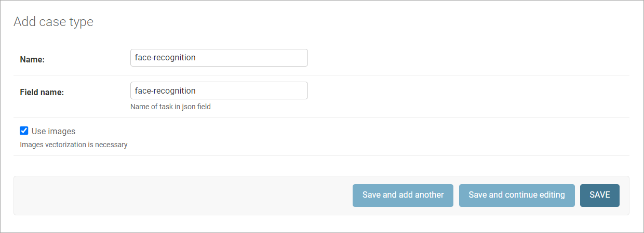Place cursor in Field name's face-recognition text
644x233 pixels.
pyautogui.click(x=165, y=90)
